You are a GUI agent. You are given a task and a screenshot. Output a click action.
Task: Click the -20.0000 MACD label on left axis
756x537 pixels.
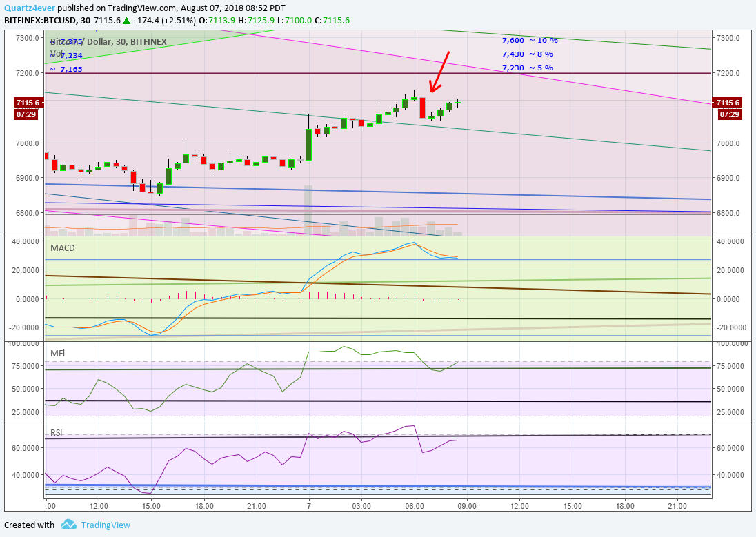tap(24, 327)
